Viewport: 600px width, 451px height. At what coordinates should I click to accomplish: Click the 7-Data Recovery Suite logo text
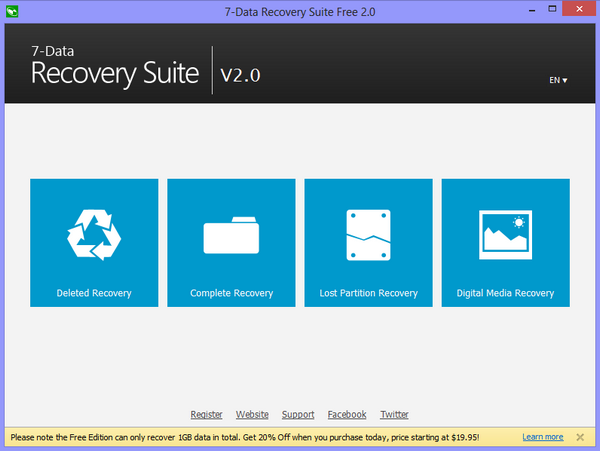(115, 68)
